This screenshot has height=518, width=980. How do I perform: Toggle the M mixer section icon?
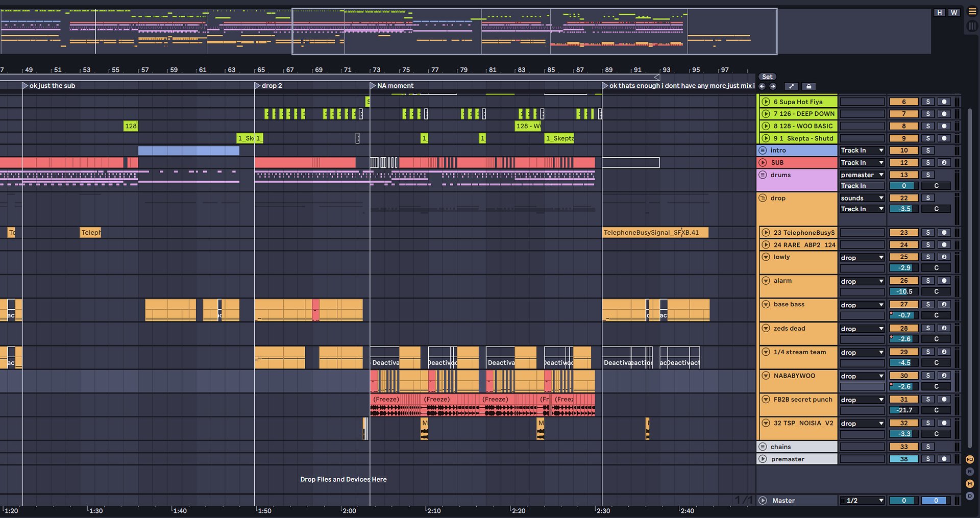tap(970, 483)
